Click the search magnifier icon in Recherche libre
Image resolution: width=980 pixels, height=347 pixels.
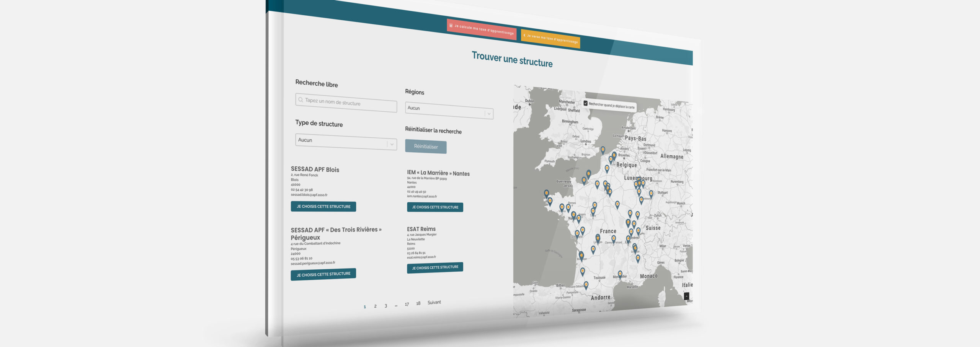(301, 100)
